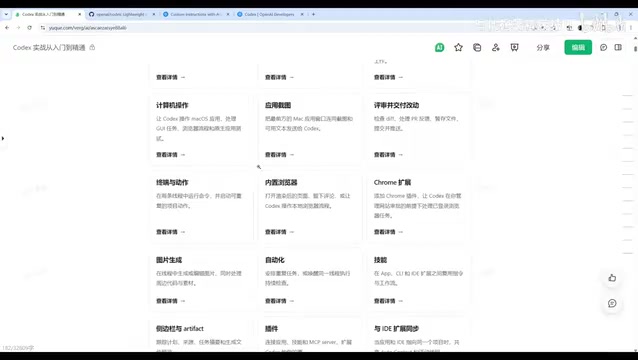The height and width of the screenshot is (360, 638).
Task: Open 查看详情 under 评审并交付改动
Action: 388,155
